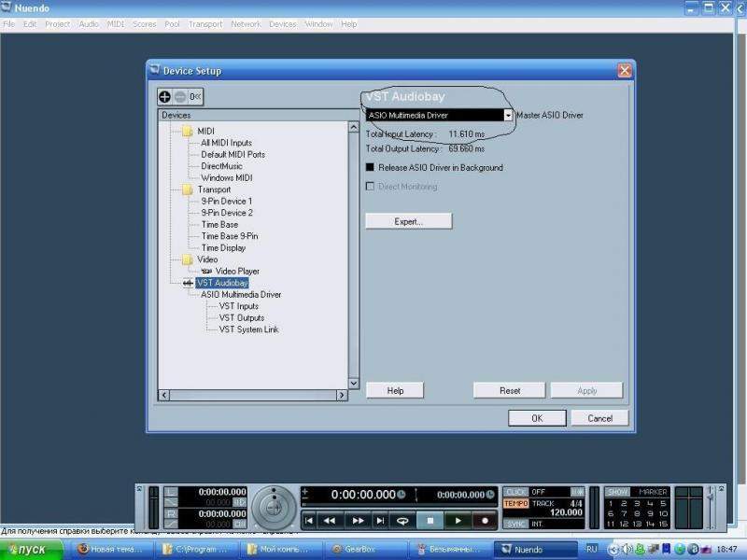Open the Transport menu in menu bar
The height and width of the screenshot is (560, 747).
point(205,23)
